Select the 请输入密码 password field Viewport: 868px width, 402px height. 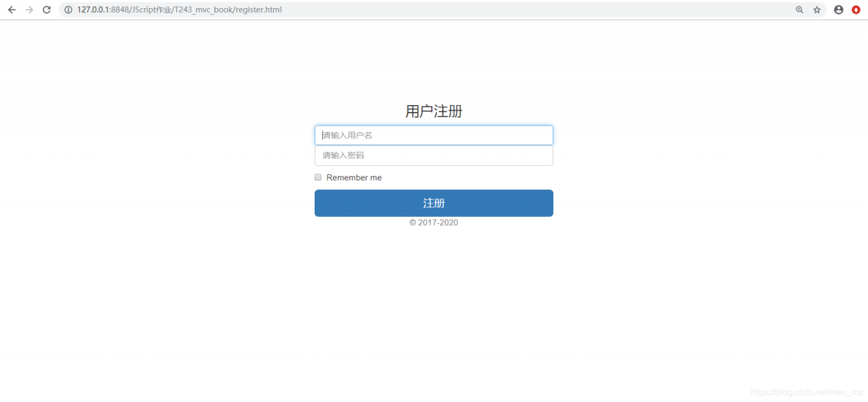(434, 155)
